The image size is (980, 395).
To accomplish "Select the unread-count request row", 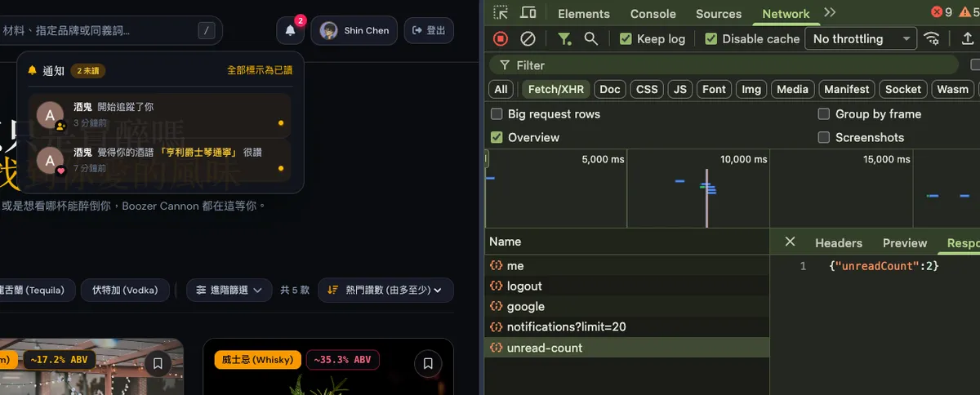I will 626,348.
